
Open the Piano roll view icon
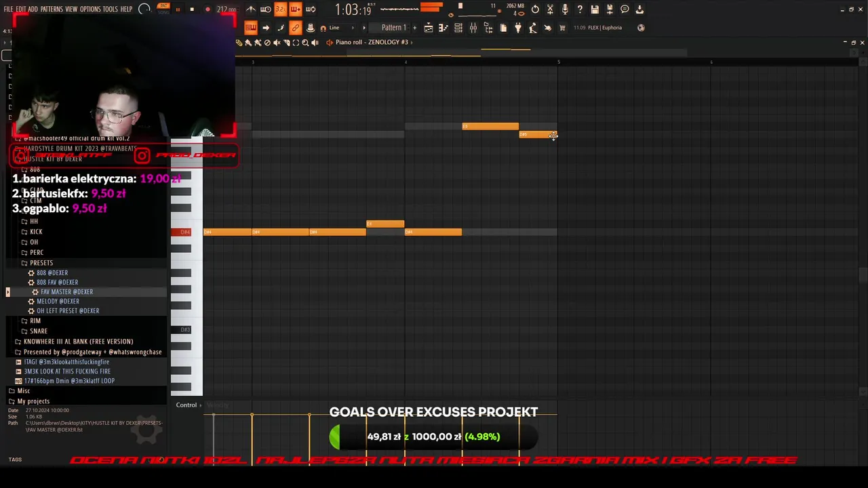(x=443, y=28)
